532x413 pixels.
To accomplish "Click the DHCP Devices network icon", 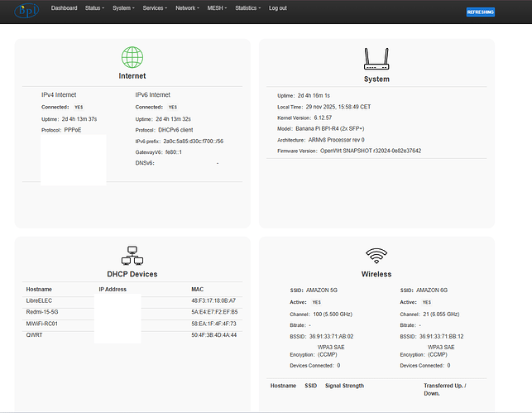I will tap(132, 255).
